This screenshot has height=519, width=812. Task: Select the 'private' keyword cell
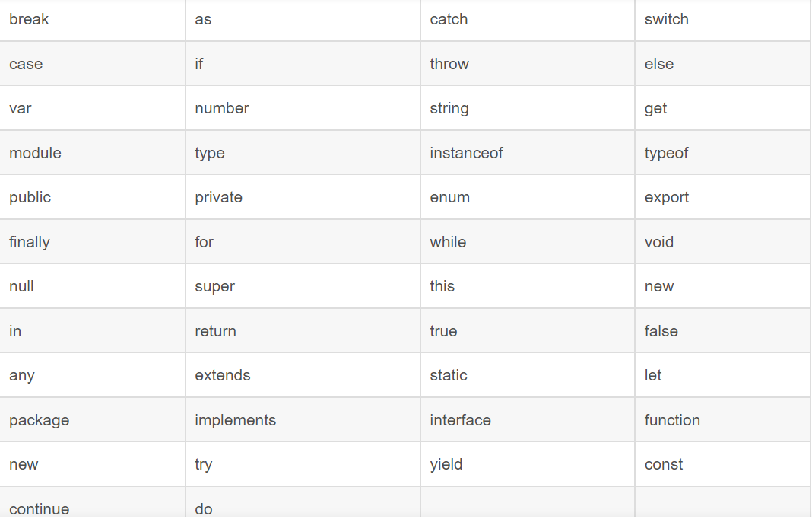[218, 198]
